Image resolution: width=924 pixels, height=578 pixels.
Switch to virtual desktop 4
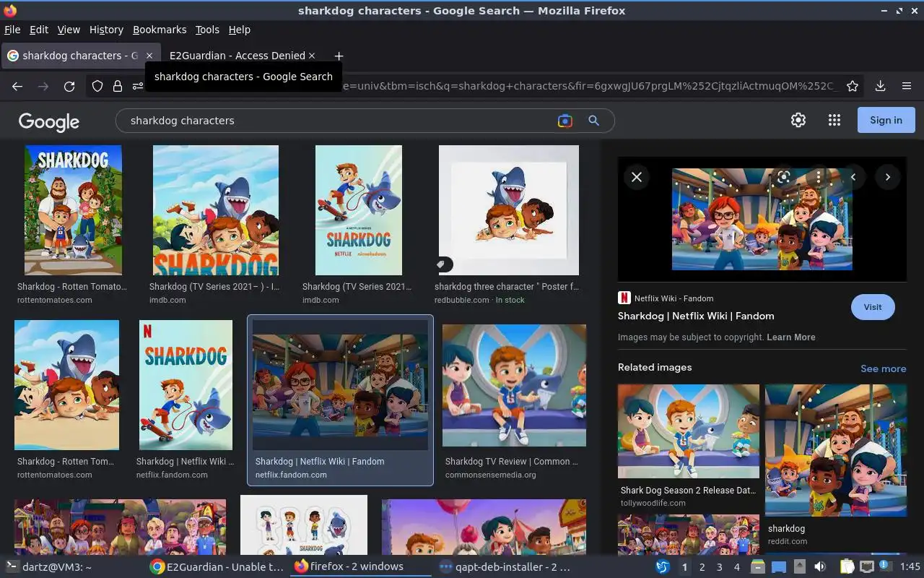point(736,567)
